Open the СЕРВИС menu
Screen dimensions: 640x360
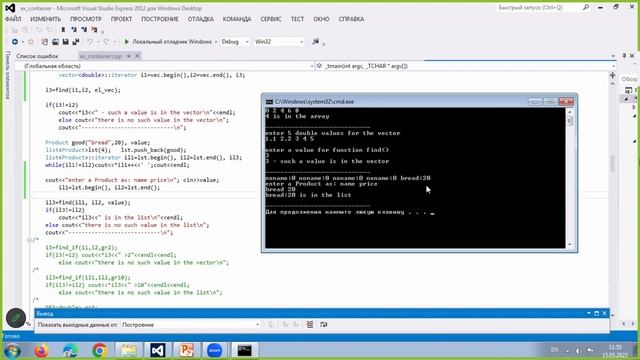click(271, 19)
